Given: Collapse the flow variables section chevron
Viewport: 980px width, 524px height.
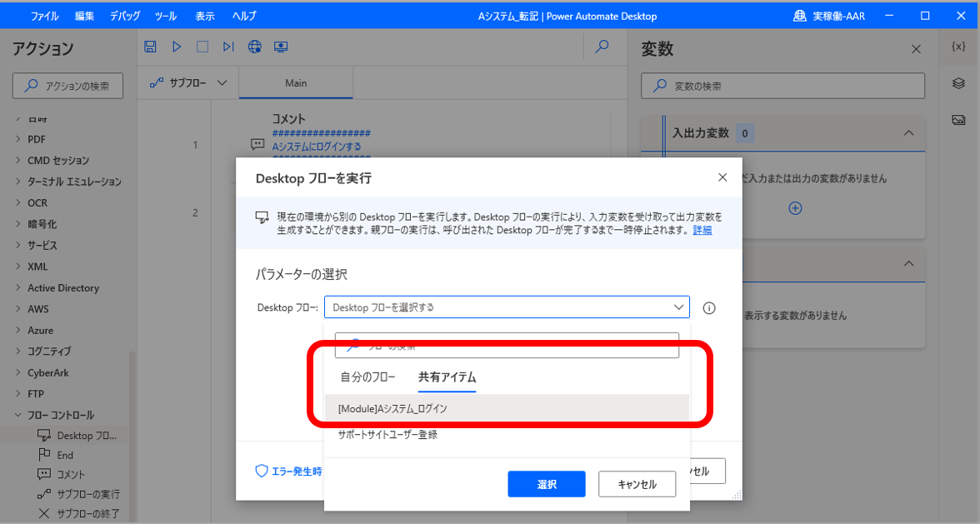Looking at the screenshot, I should point(908,263).
